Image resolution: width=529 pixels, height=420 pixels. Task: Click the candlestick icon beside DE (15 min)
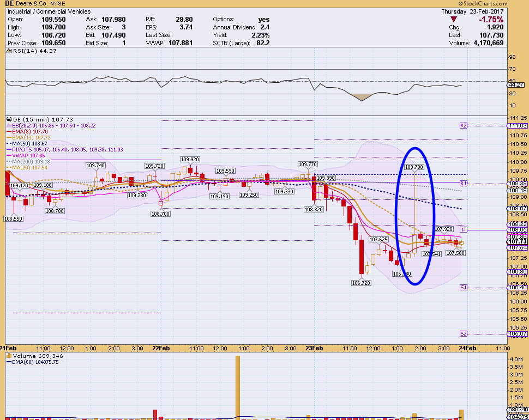coord(8,119)
